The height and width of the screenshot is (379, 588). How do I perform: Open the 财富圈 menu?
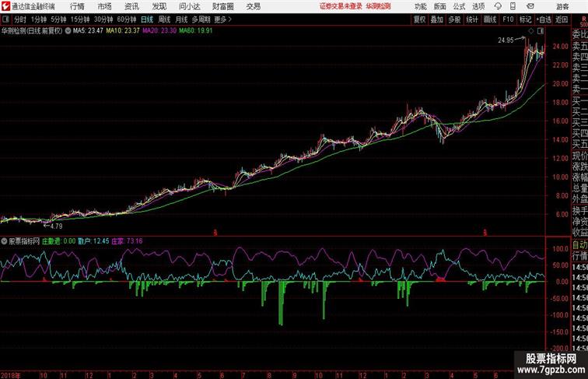click(x=222, y=6)
